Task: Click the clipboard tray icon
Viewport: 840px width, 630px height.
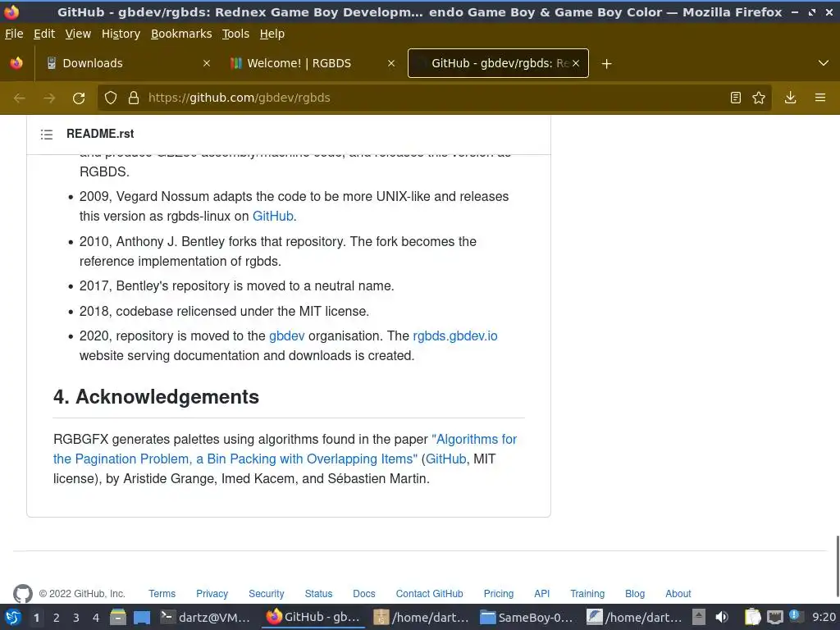Action: coord(752,618)
